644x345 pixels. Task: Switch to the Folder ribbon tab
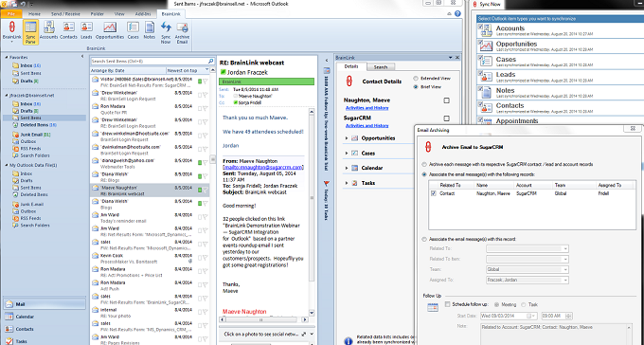98,14
